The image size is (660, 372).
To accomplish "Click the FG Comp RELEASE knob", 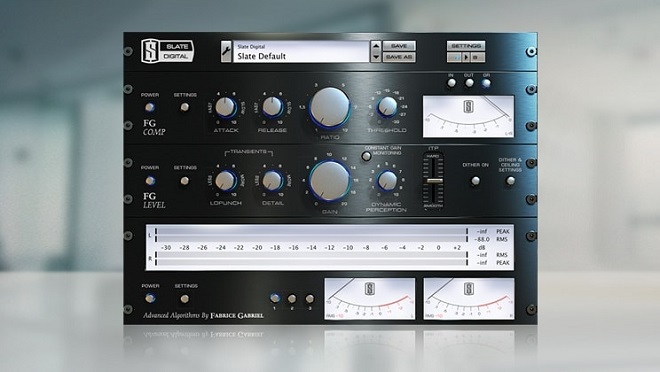I will [x=272, y=107].
